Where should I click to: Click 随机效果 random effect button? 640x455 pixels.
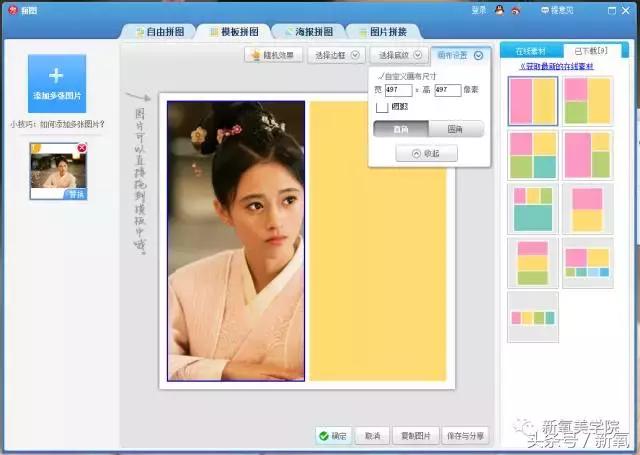[273, 55]
